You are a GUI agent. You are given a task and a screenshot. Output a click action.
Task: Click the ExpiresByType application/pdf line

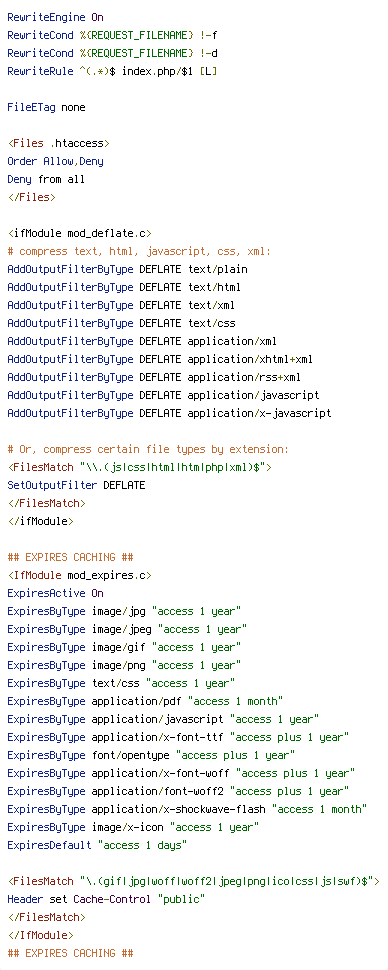[145, 701]
